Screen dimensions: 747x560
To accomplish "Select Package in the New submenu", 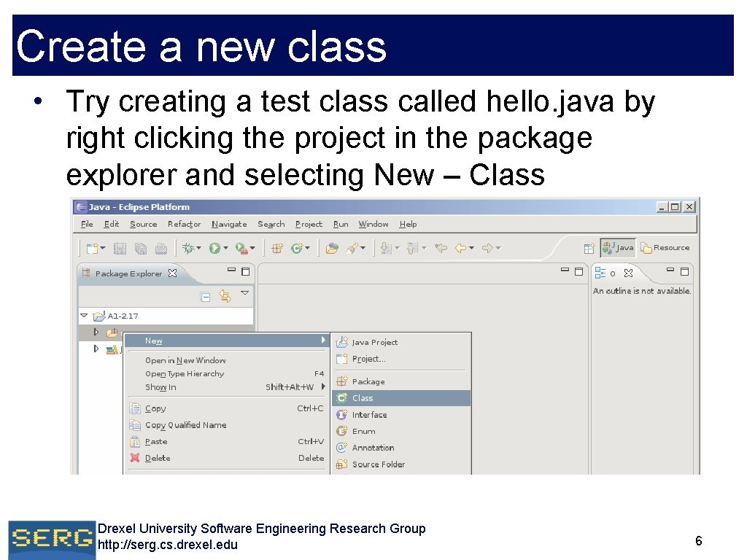I will [401, 381].
